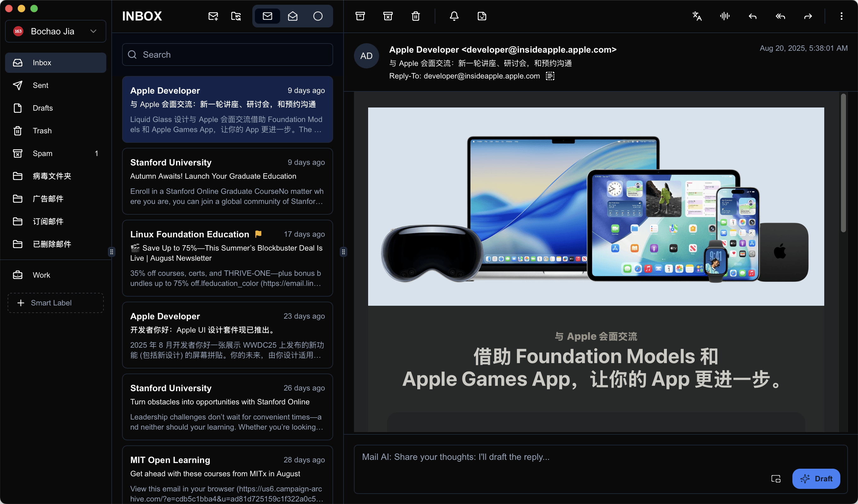The width and height of the screenshot is (858, 504).
Task: Move the email to trash
Action: tap(415, 16)
